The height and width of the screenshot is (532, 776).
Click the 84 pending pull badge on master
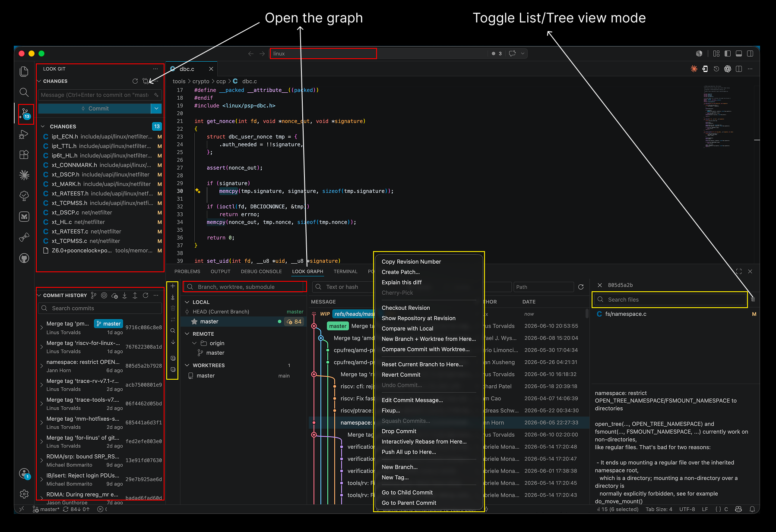294,321
